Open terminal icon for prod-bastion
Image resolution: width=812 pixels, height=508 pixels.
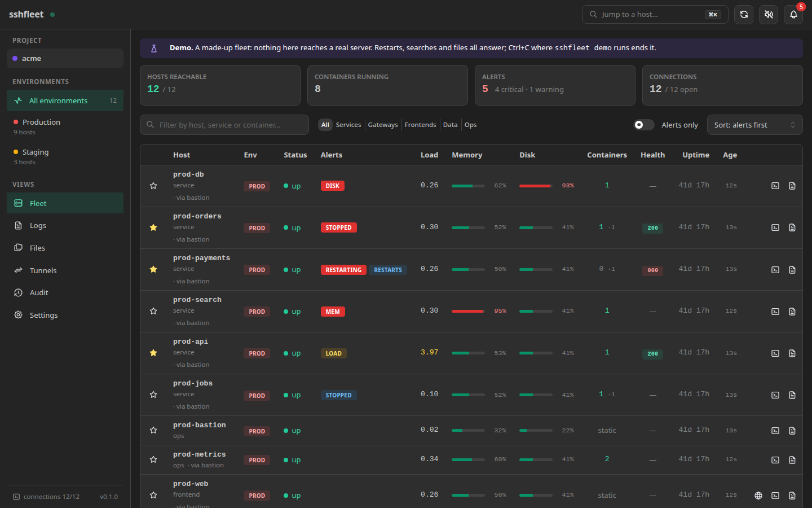pos(775,431)
